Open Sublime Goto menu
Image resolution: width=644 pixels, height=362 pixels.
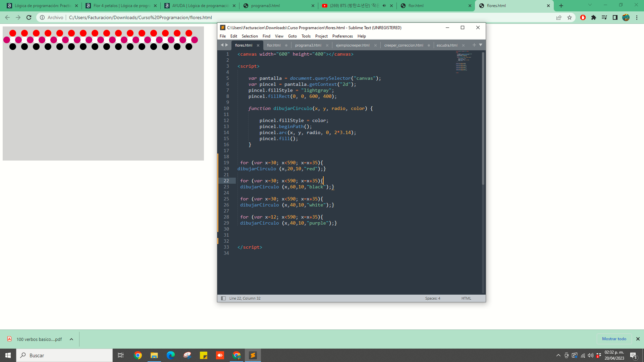(x=292, y=36)
